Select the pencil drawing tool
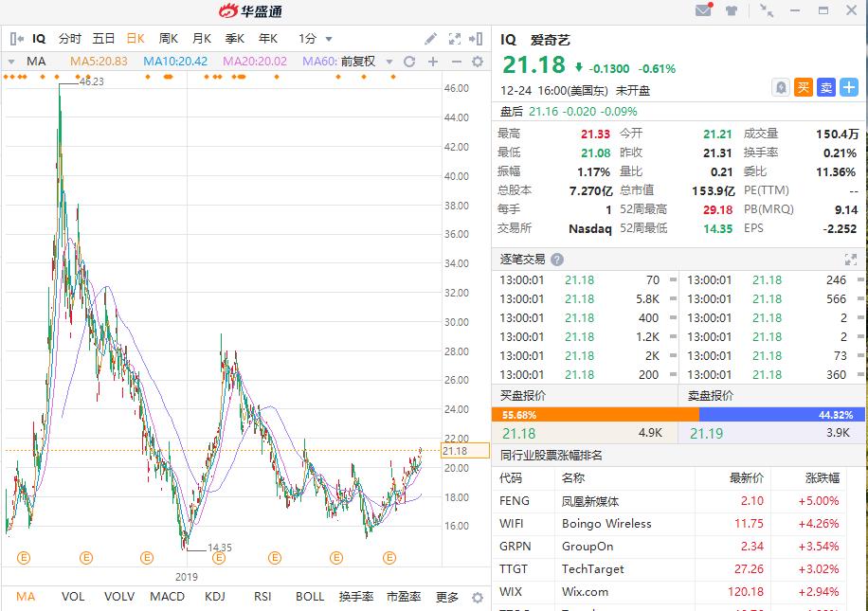 (x=430, y=39)
